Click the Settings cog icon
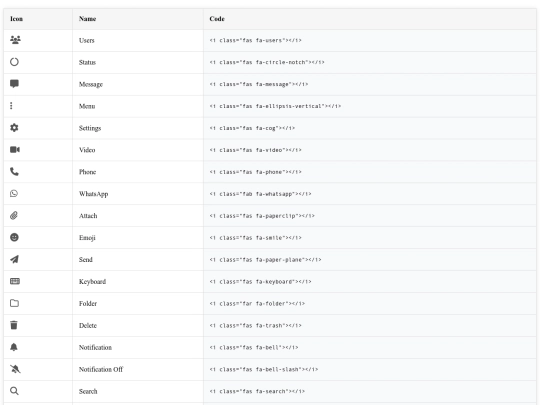 [x=14, y=128]
